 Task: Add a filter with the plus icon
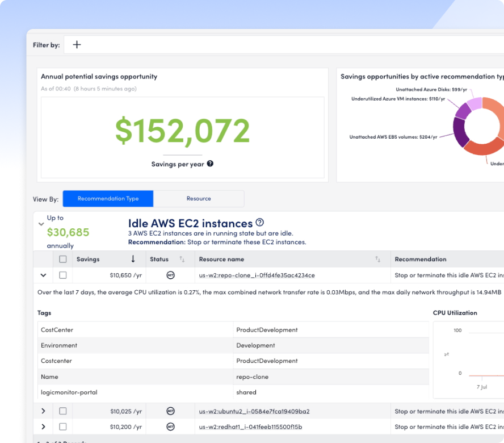77,45
